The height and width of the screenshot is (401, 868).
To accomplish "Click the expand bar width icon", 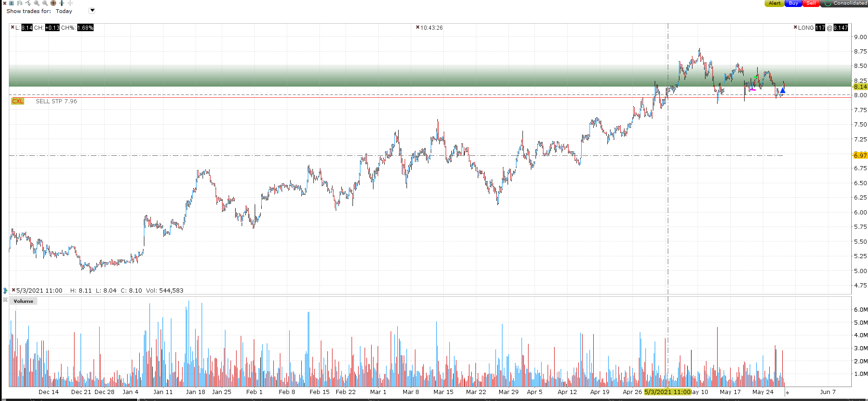I will point(61,3).
